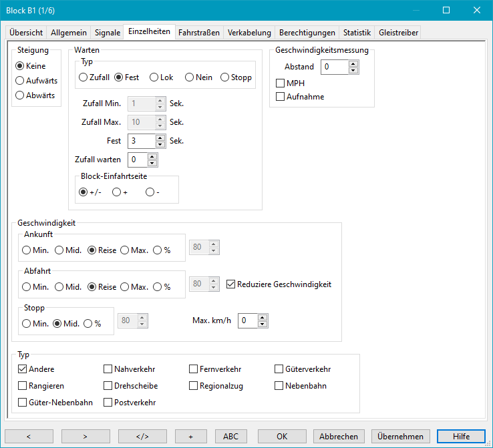
Task: Check the Güterverkehr train type
Action: (x=280, y=369)
